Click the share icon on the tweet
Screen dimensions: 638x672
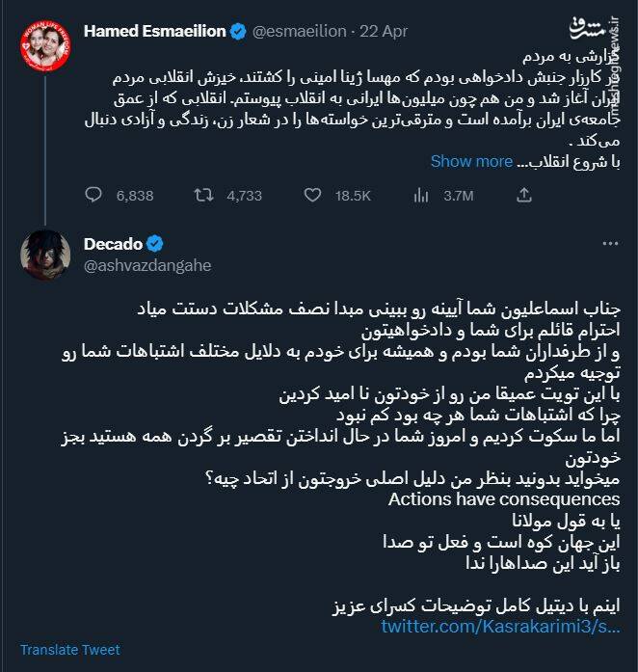click(x=524, y=196)
